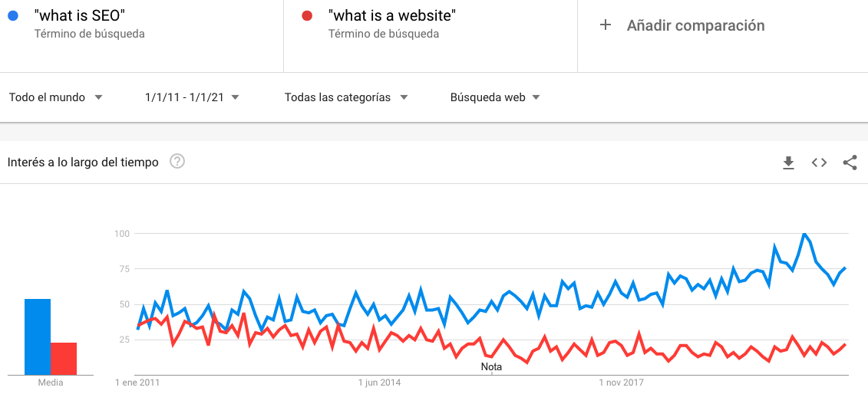Viewport: 868px width, 394px height.
Task: Click the 1 jun 2014 axis label
Action: (380, 383)
